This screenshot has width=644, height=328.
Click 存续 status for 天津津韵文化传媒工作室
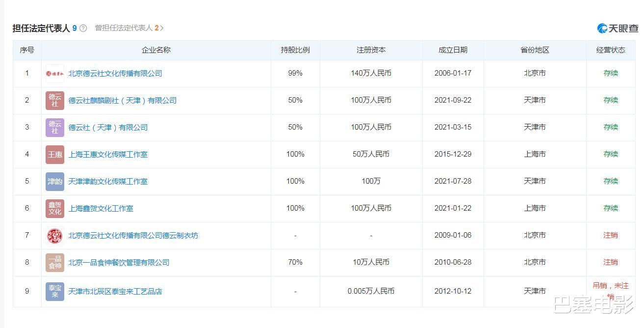click(x=611, y=181)
